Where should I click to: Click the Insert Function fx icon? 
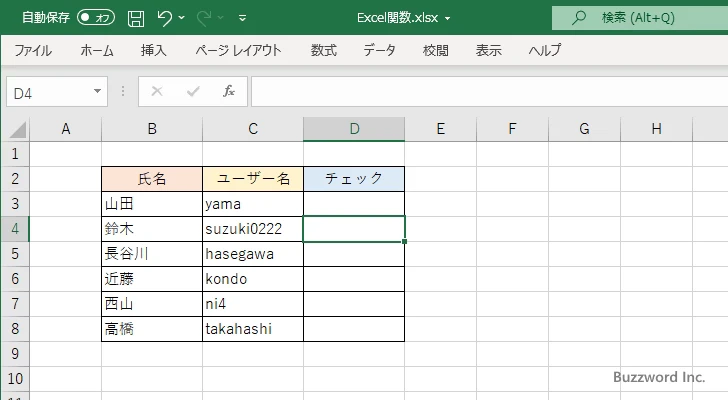pos(229,91)
